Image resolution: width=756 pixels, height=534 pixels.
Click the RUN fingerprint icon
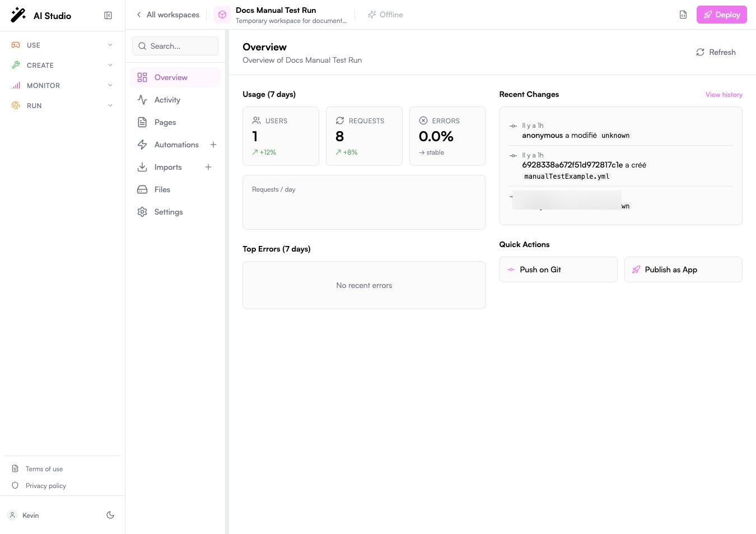tap(16, 105)
